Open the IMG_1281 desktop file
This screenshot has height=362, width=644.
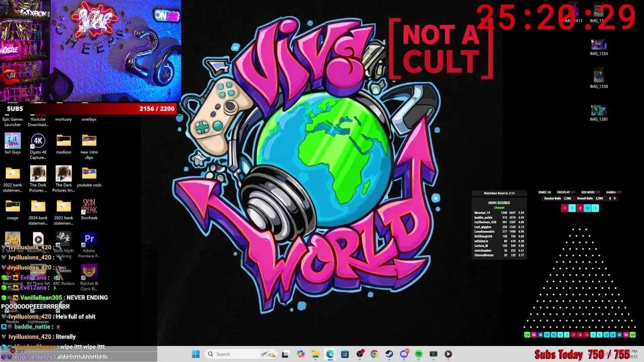599,113
